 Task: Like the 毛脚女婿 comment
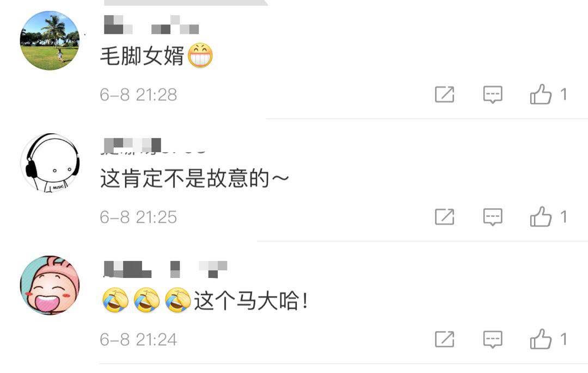click(x=541, y=94)
